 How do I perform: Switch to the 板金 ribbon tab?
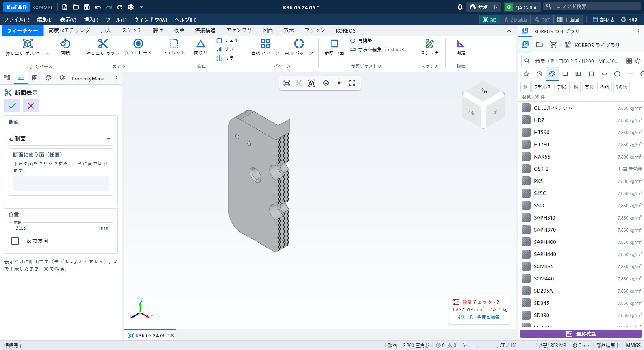(x=179, y=30)
